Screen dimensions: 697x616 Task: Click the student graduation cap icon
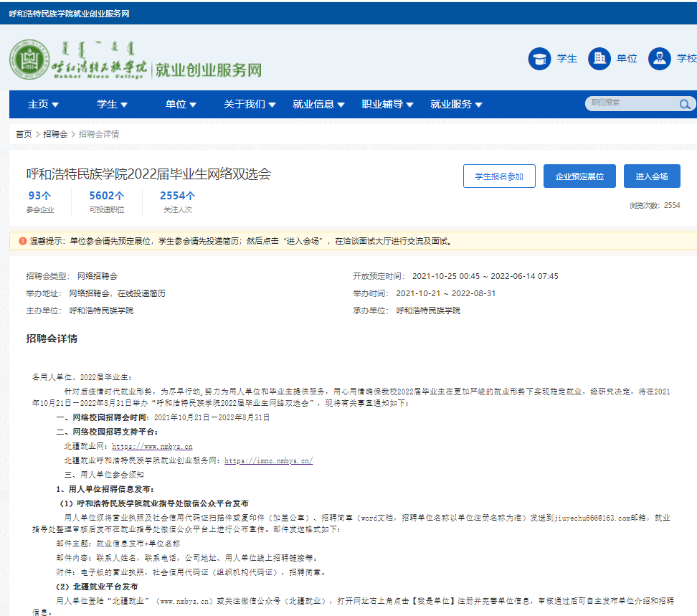click(539, 59)
